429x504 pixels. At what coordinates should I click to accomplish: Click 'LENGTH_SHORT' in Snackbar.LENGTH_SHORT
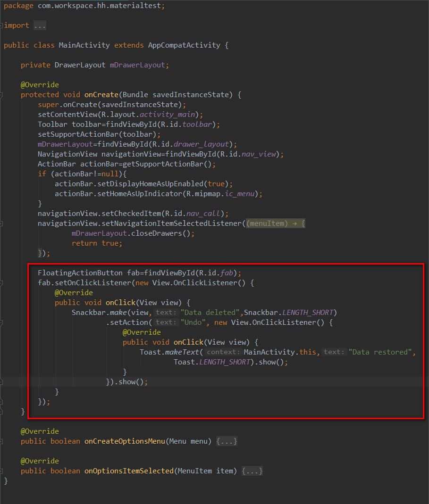(308, 313)
